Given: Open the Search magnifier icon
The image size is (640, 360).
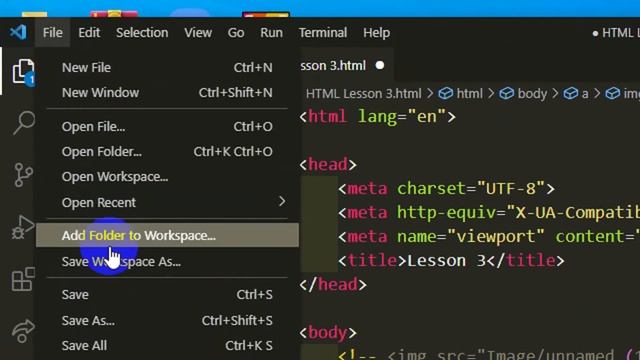Looking at the screenshot, I should (24, 122).
